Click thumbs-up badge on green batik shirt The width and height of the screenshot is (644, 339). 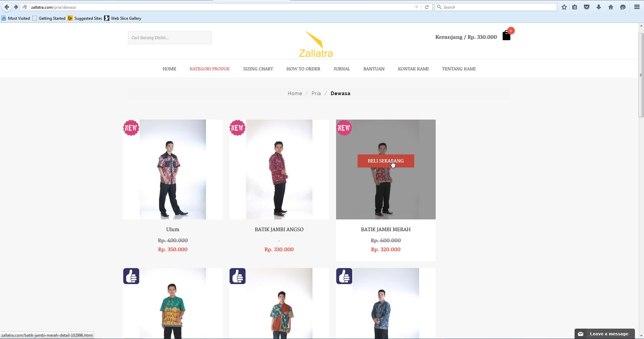click(131, 276)
